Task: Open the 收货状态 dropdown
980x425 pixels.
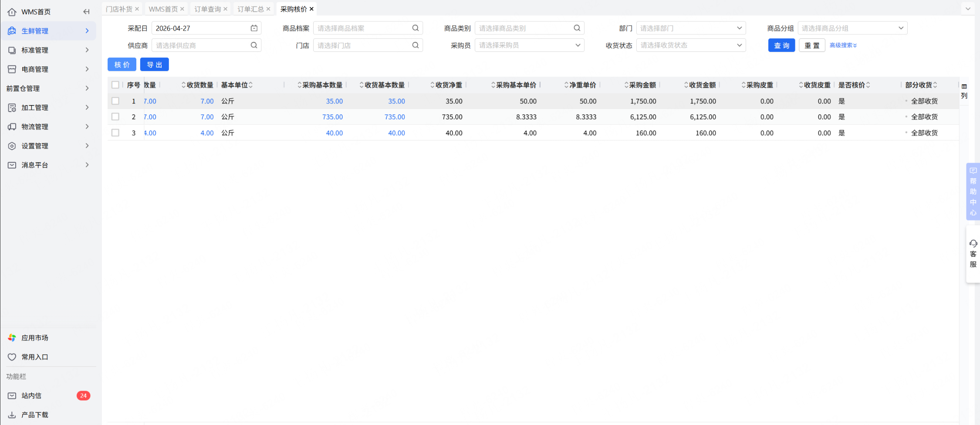Action: pyautogui.click(x=691, y=45)
